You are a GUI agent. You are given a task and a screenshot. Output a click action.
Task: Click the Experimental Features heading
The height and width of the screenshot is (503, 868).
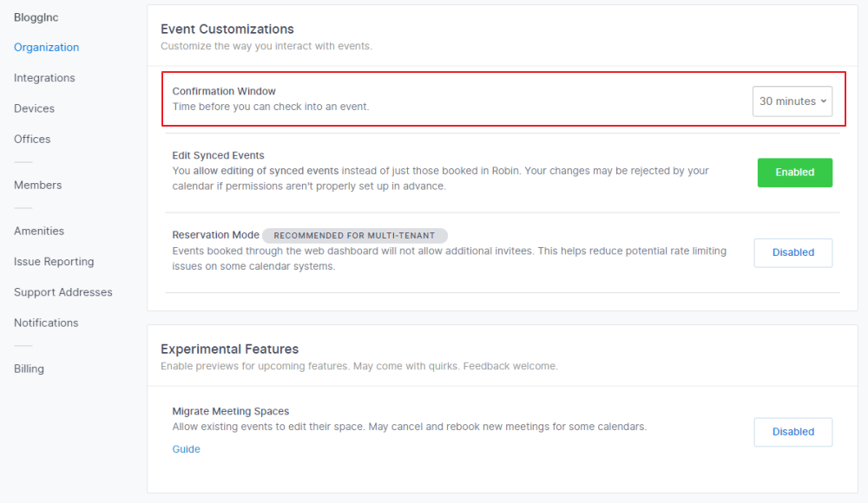tap(229, 349)
